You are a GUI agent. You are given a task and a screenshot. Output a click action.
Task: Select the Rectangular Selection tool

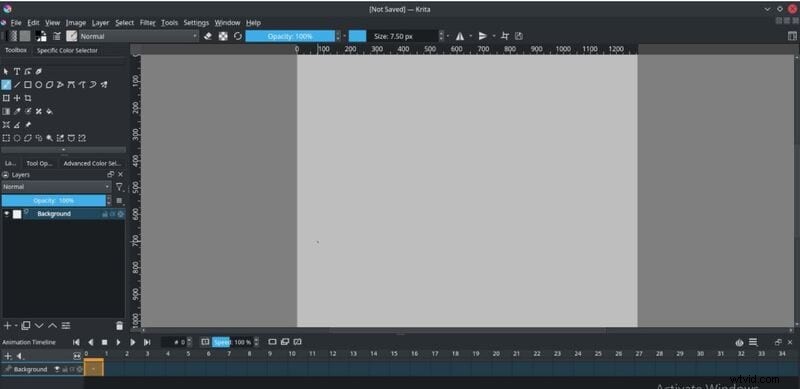pyautogui.click(x=6, y=138)
